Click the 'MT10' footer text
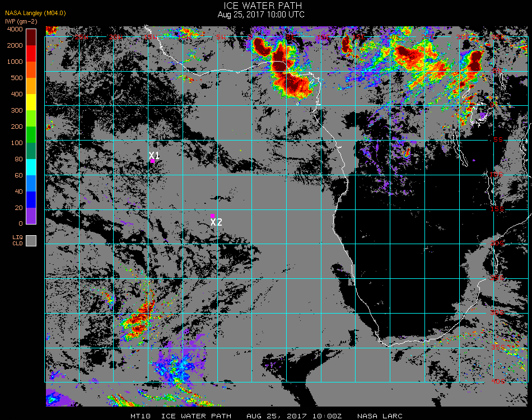 (x=141, y=416)
